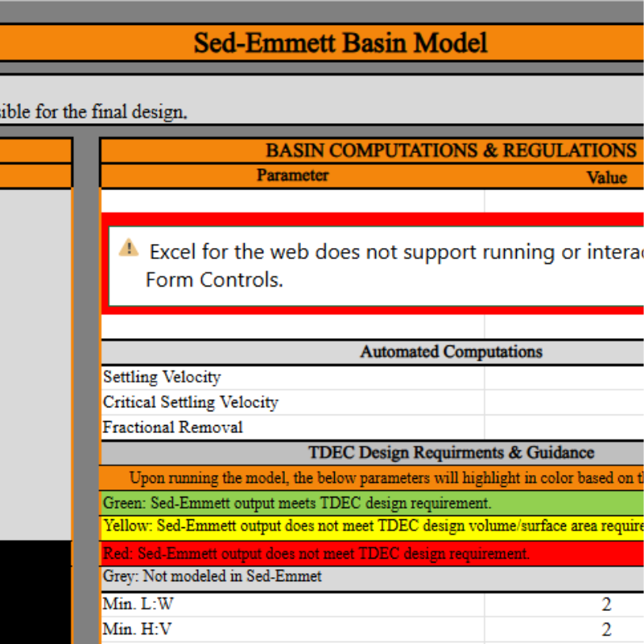The image size is (644, 644).
Task: Click the Parameter column header
Action: pyautogui.click(x=292, y=175)
